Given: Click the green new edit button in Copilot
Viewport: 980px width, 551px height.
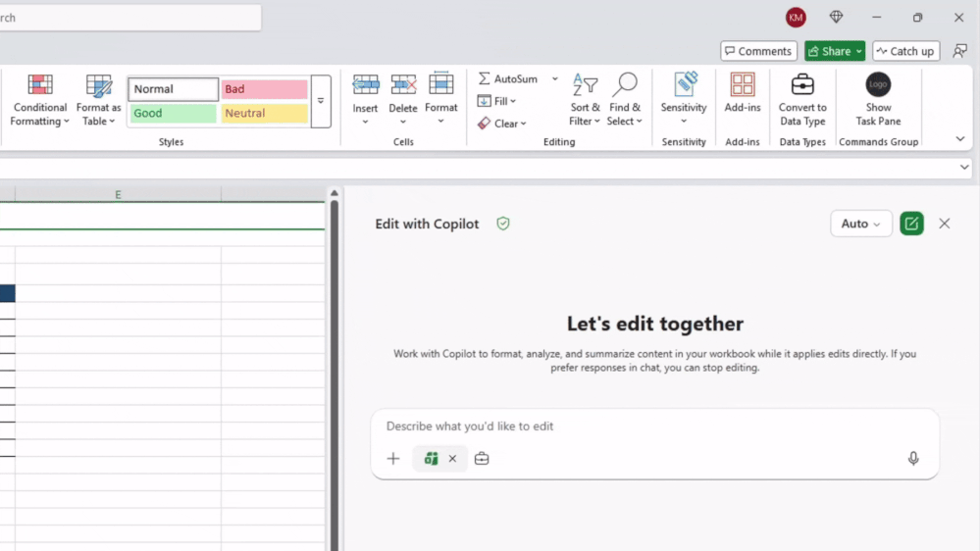Looking at the screenshot, I should (912, 224).
